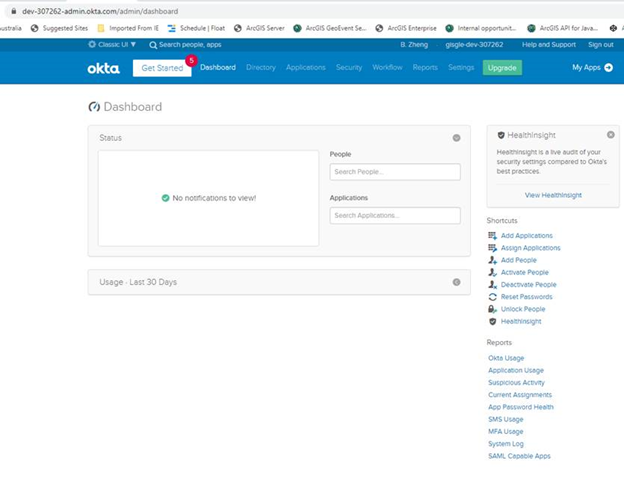The image size is (624, 478).
Task: Open the Settings menu
Action: 461,67
